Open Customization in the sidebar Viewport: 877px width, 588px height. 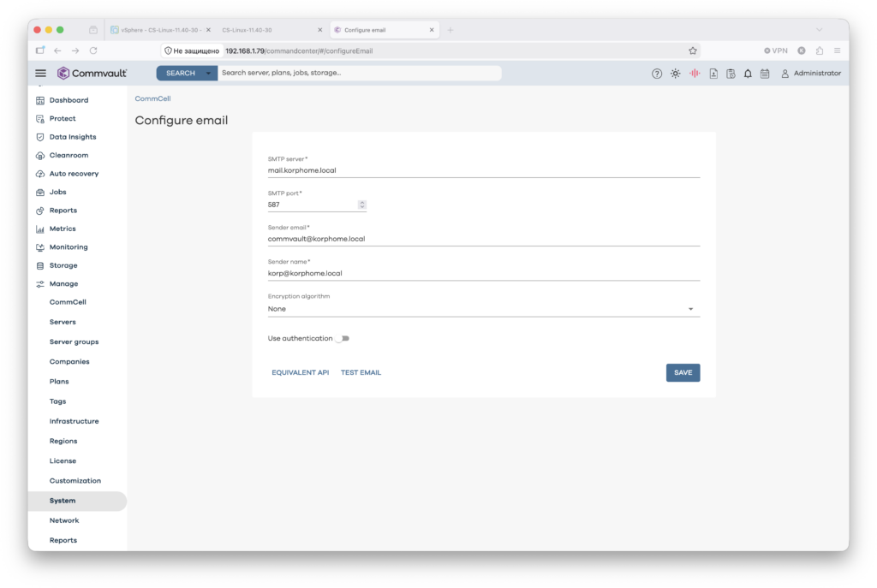[x=75, y=481]
